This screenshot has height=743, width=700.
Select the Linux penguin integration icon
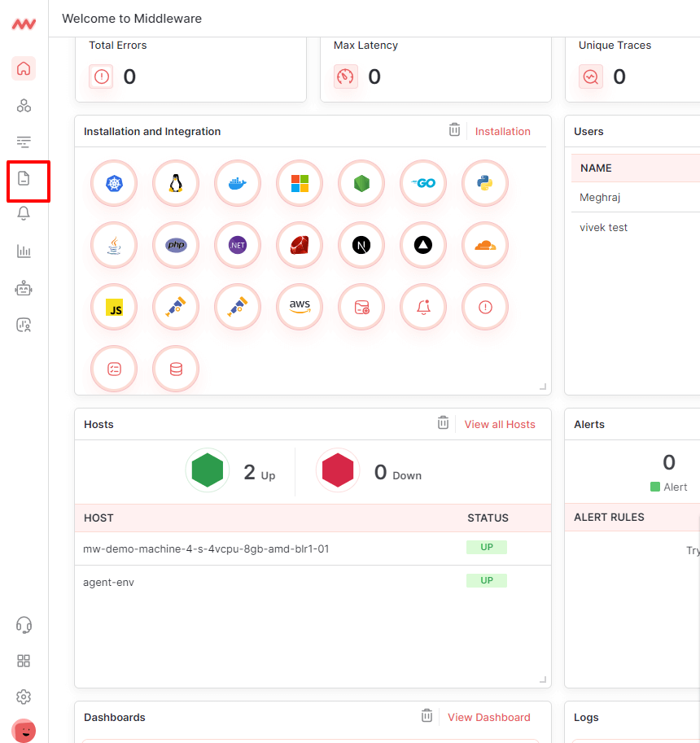click(176, 183)
